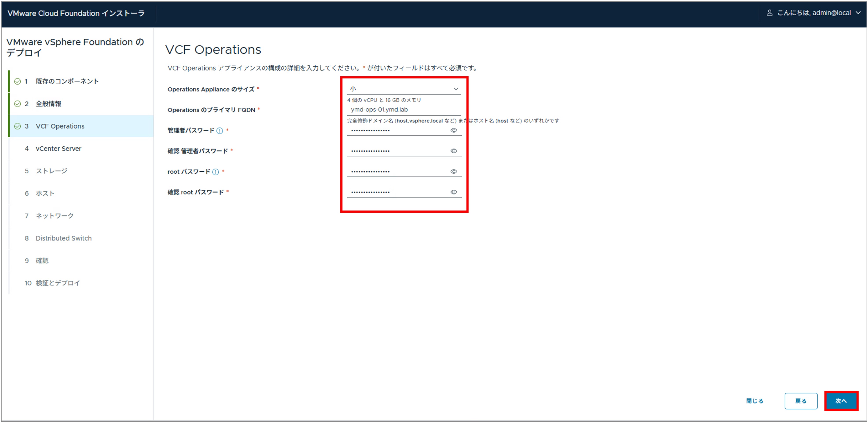Click the VCF Operations page heading

[x=213, y=49]
